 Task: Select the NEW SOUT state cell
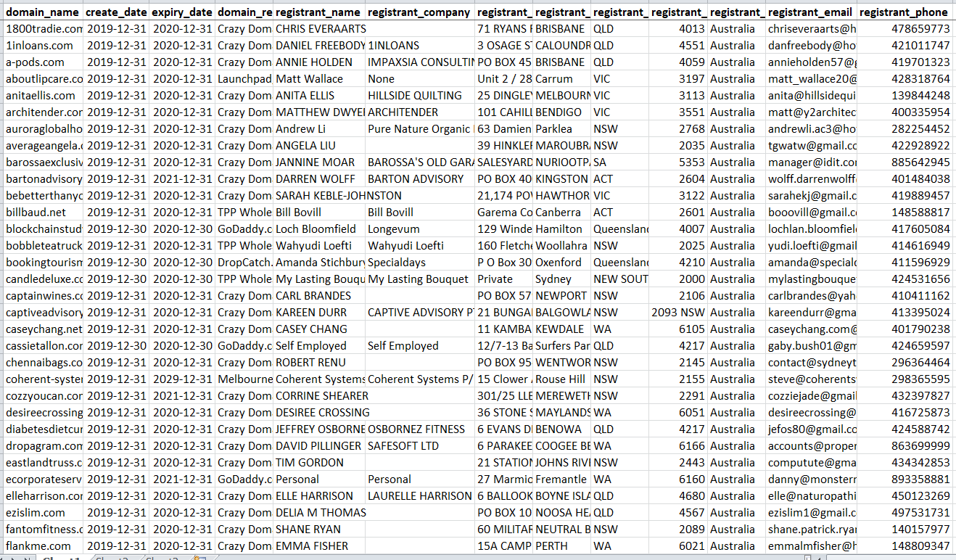tap(620, 279)
